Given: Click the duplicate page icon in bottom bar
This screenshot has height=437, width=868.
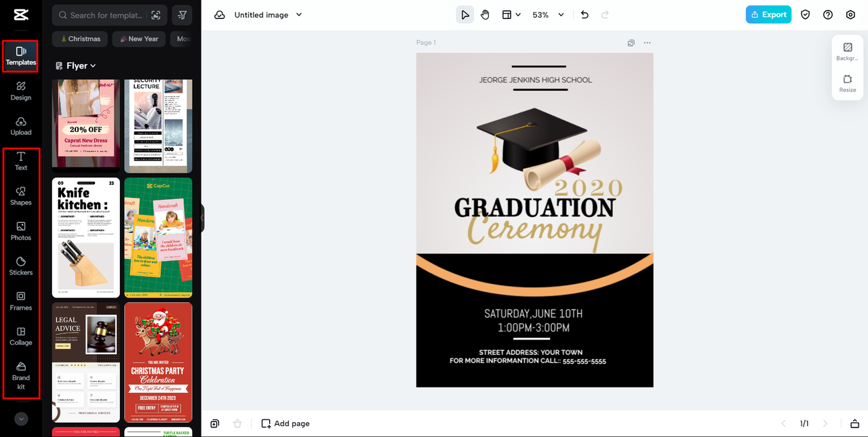Looking at the screenshot, I should (x=214, y=423).
